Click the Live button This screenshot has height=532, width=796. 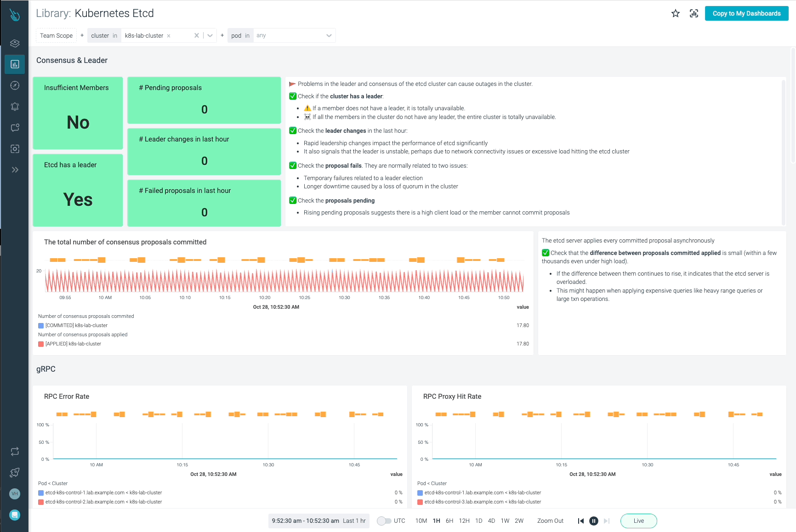point(638,521)
